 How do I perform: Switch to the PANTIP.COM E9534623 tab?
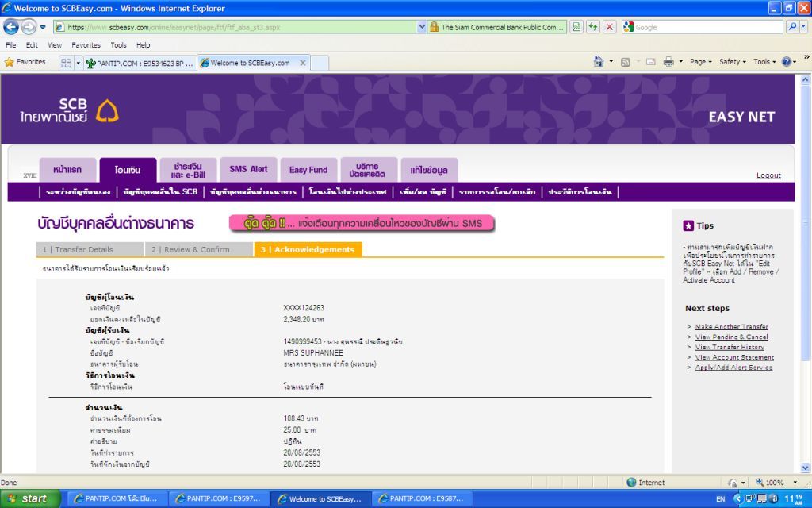click(x=140, y=63)
